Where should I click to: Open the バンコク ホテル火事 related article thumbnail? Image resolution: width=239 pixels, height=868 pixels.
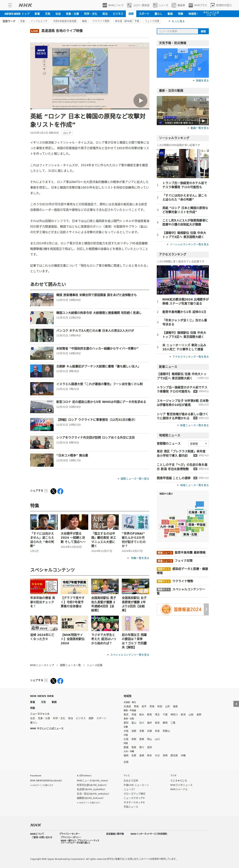42,335
